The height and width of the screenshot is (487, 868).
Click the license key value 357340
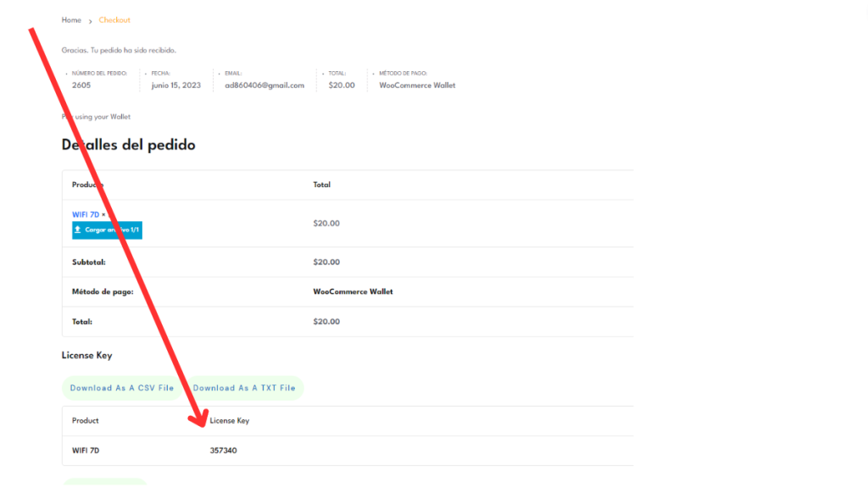tap(224, 451)
